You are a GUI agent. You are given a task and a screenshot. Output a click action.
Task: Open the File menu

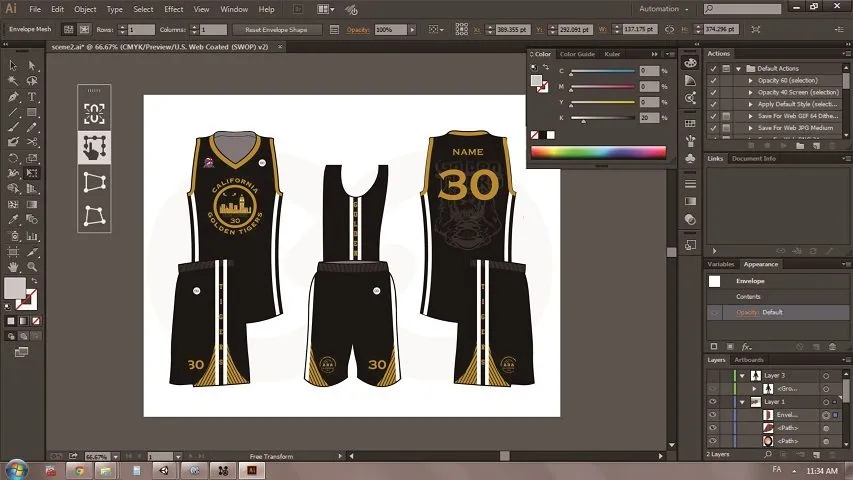point(35,9)
